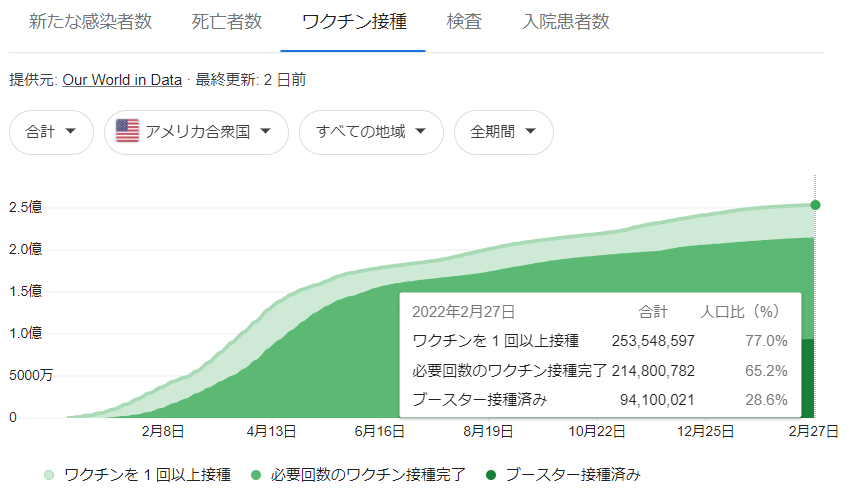This screenshot has width=849, height=494.
Task: Click the ワクチンを 1 回以上接種 tooltip row label
Action: click(495, 341)
